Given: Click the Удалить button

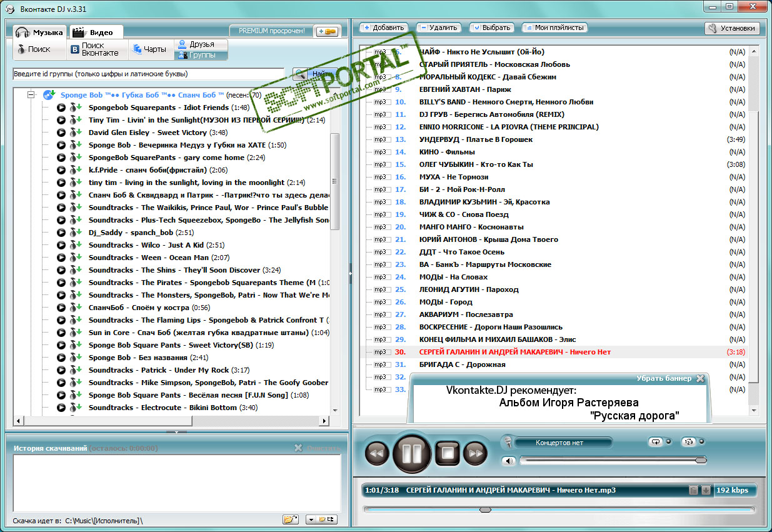Looking at the screenshot, I should (439, 28).
